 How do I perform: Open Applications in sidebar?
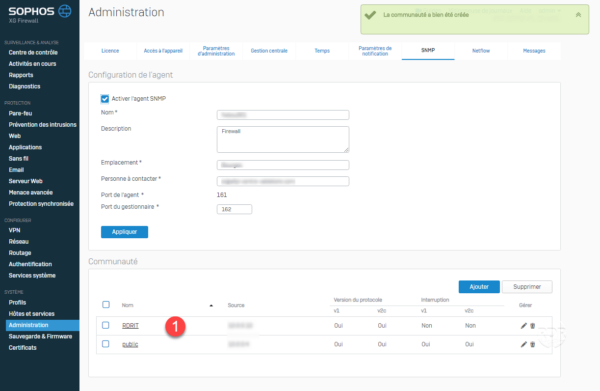[x=25, y=147]
